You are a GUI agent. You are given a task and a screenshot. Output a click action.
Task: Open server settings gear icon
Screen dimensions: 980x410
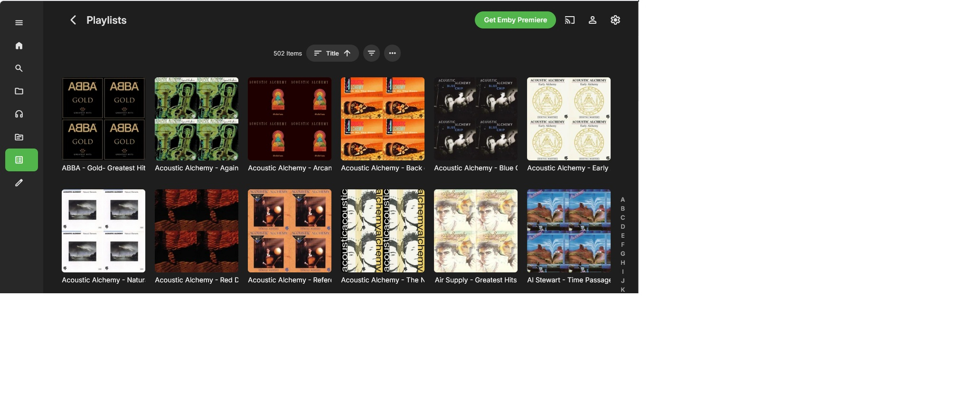click(615, 20)
